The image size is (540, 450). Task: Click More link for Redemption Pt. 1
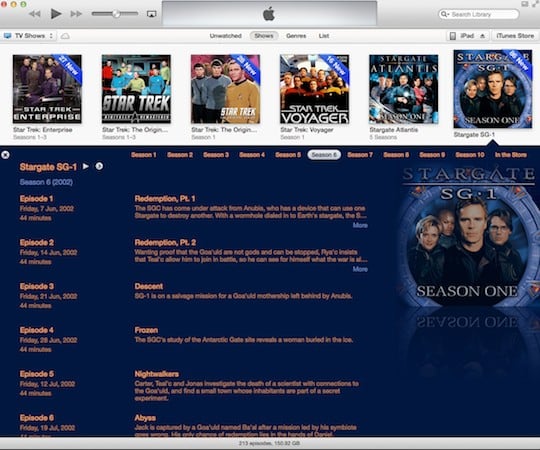click(x=360, y=225)
